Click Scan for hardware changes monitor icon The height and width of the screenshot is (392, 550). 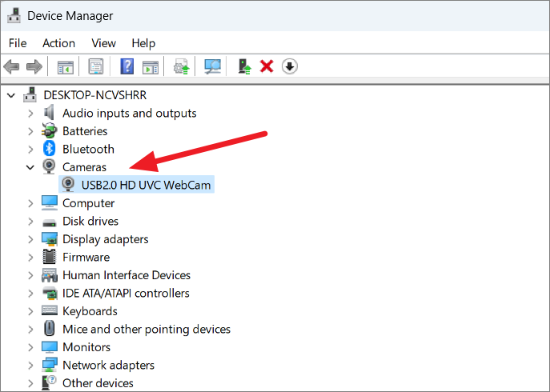point(213,66)
